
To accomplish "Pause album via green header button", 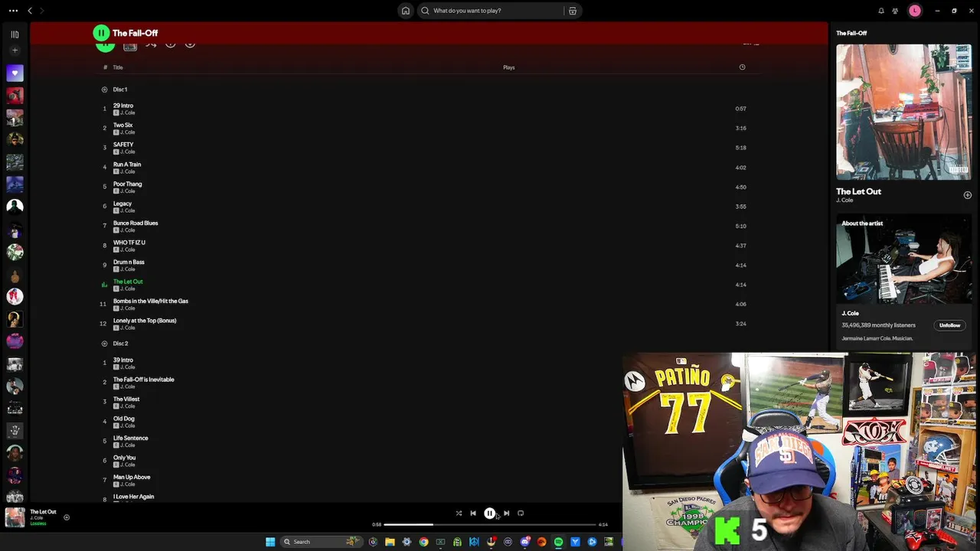I will [101, 33].
